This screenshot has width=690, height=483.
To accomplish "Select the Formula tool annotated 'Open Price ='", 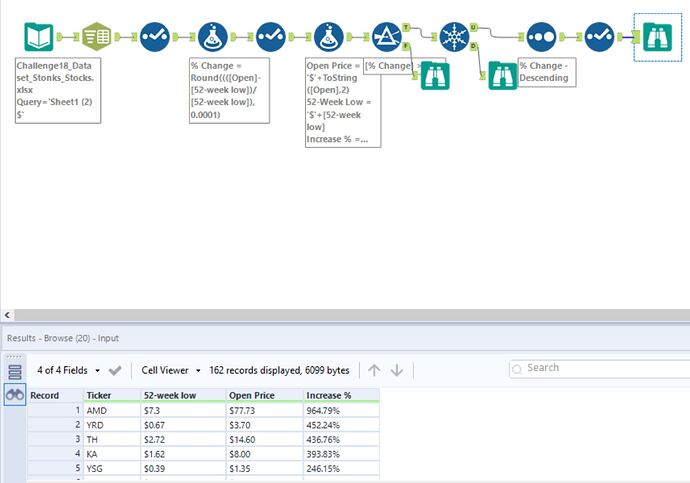I will pyautogui.click(x=329, y=37).
